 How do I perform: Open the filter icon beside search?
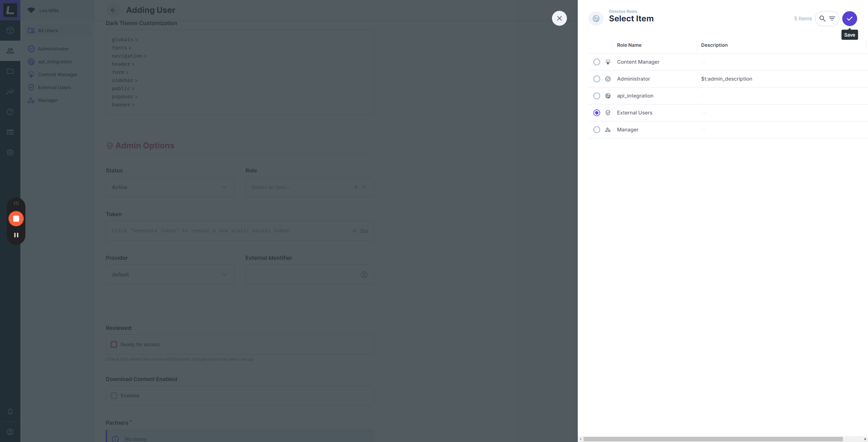(x=832, y=19)
